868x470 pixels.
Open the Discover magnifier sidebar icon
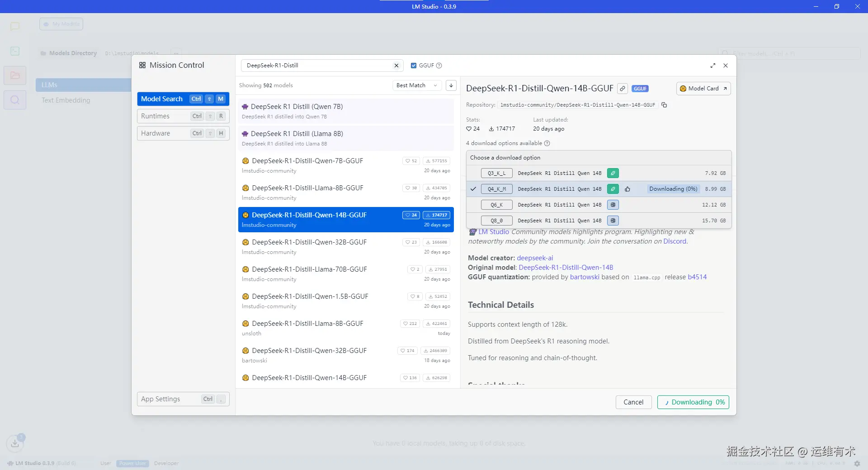(15, 100)
